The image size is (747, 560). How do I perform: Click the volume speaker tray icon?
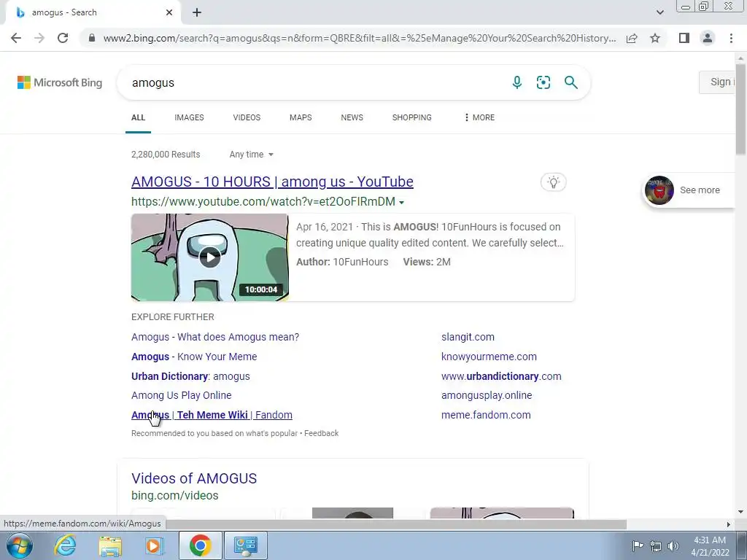tap(673, 546)
